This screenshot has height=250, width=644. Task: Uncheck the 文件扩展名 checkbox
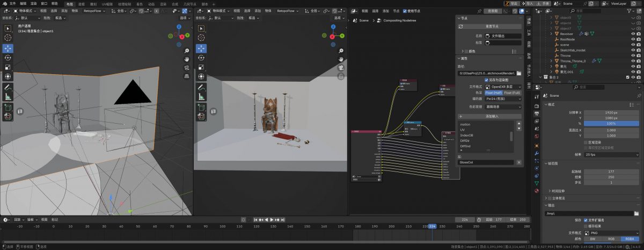click(x=586, y=220)
